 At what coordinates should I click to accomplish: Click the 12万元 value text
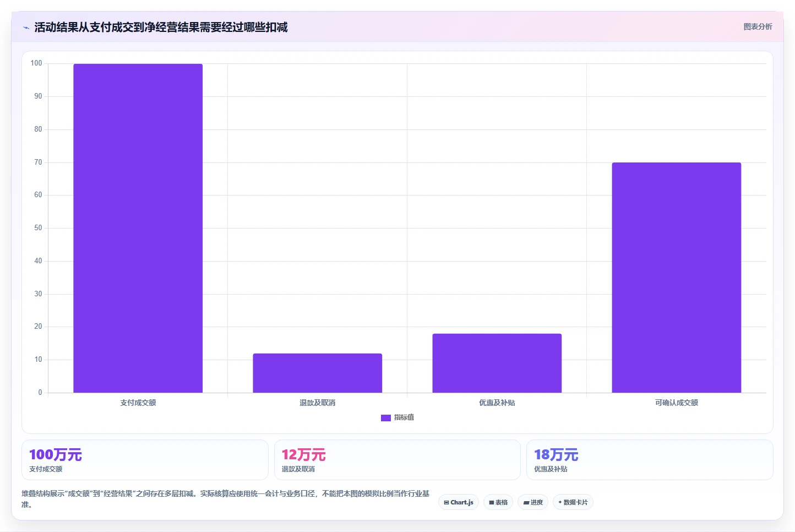pyautogui.click(x=303, y=455)
